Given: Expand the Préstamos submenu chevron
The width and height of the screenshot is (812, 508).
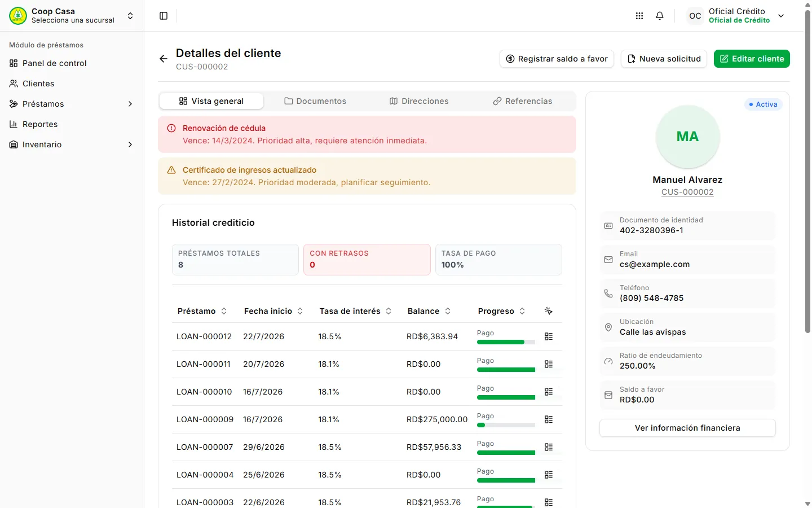Looking at the screenshot, I should [130, 104].
